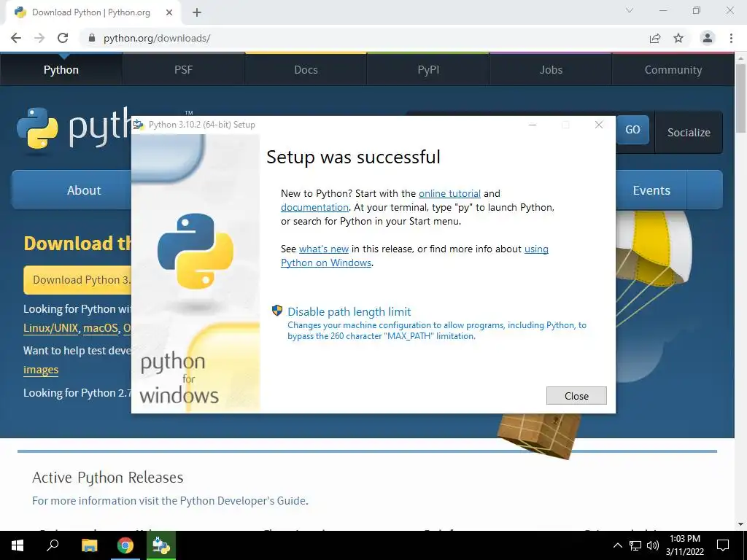Click the Python Setup title bar icon
The image size is (747, 560).
pos(139,125)
